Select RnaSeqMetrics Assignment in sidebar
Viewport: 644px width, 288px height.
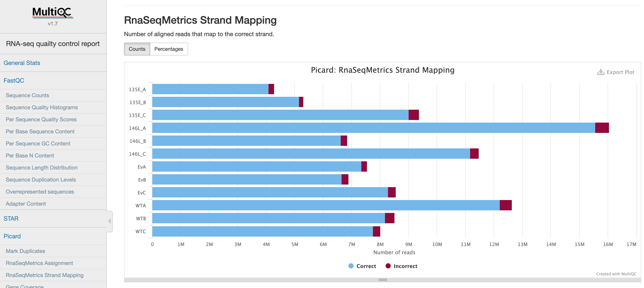(39, 263)
